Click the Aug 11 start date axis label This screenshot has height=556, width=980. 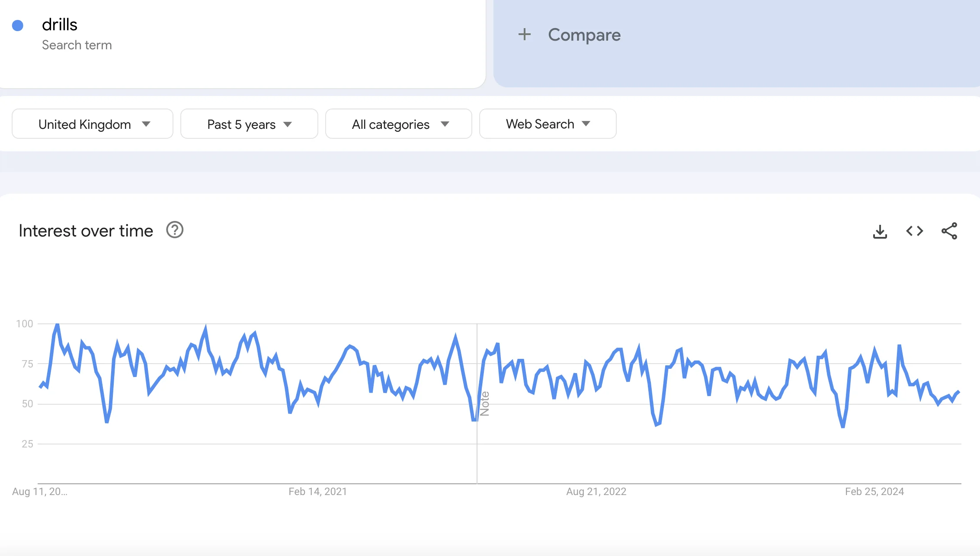40,492
